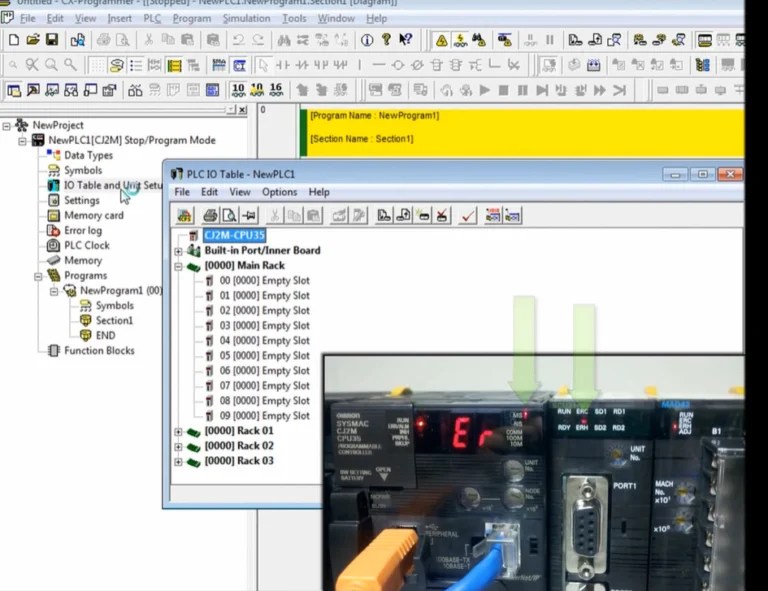The width and height of the screenshot is (768, 591).
Task: Click the Find binoculars icon
Action: [284, 40]
